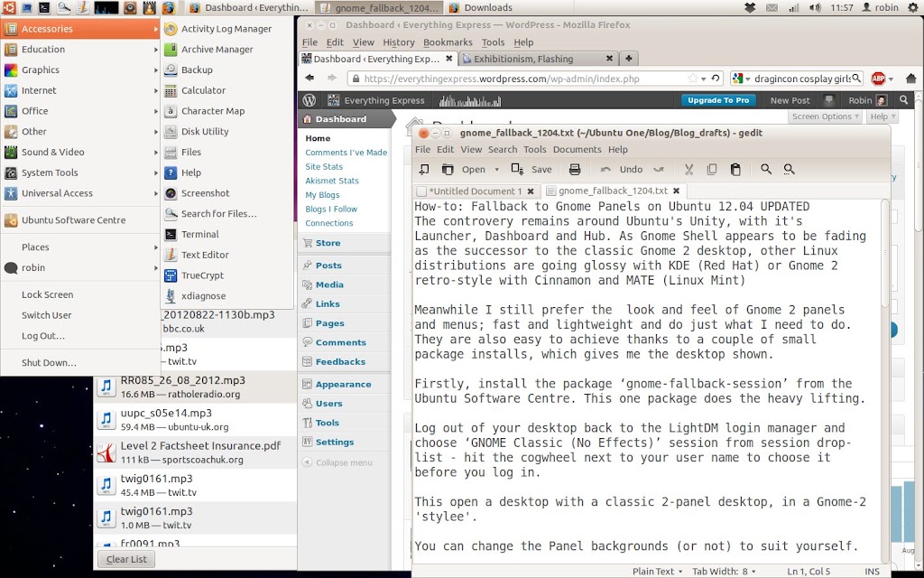Click the gedit Paste clipboard icon

tap(735, 169)
